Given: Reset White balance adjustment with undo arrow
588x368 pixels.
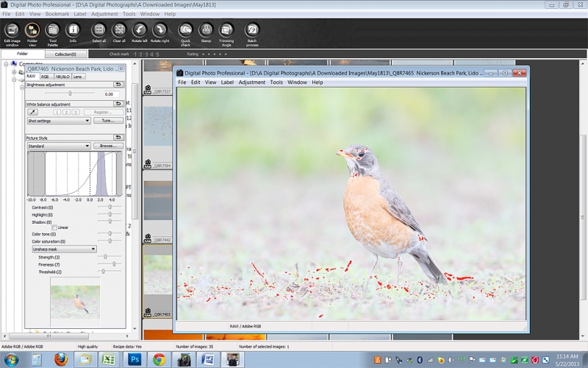Looking at the screenshot, I should [118, 104].
